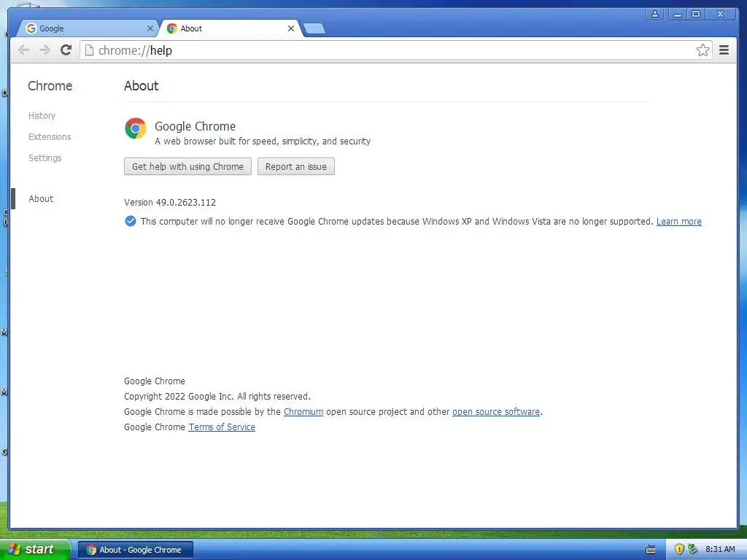Image resolution: width=747 pixels, height=560 pixels.
Task: Open the Learn more link
Action: (x=679, y=222)
